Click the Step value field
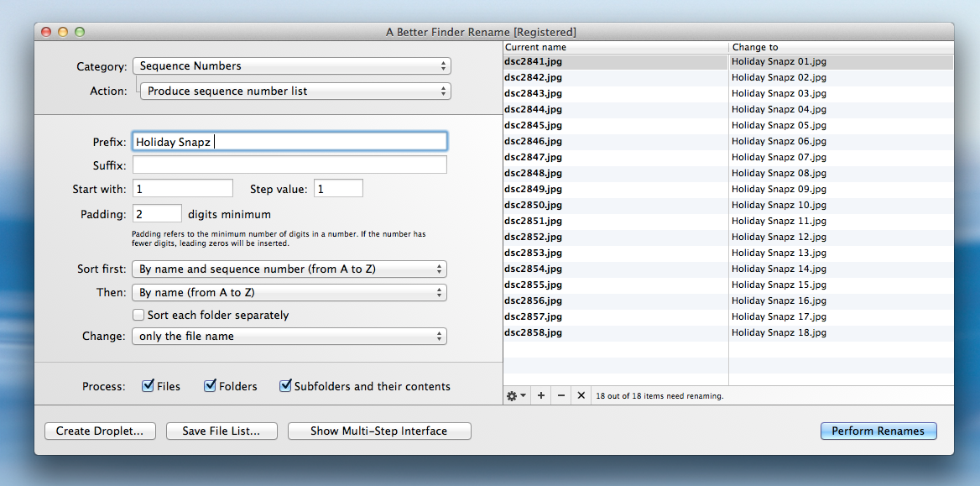This screenshot has height=486, width=980. (338, 188)
